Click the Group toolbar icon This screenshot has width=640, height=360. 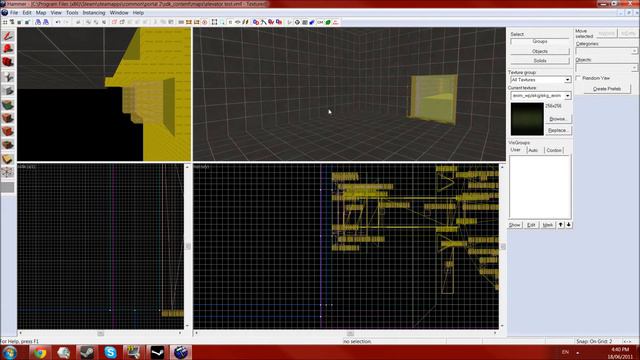coord(88,22)
